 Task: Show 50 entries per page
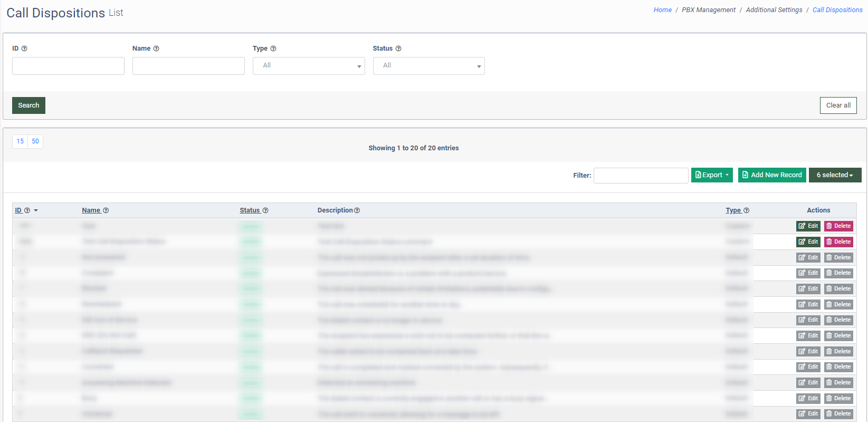tap(35, 141)
